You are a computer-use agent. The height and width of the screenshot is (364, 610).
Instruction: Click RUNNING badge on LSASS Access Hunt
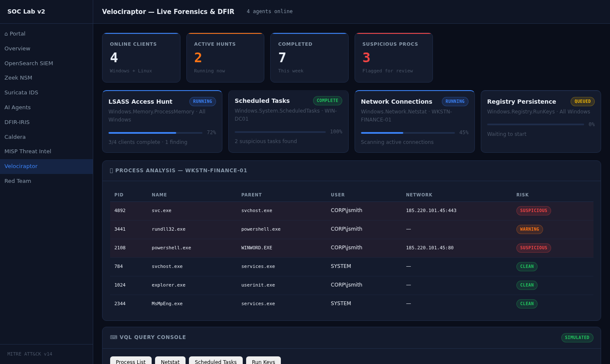(x=202, y=102)
